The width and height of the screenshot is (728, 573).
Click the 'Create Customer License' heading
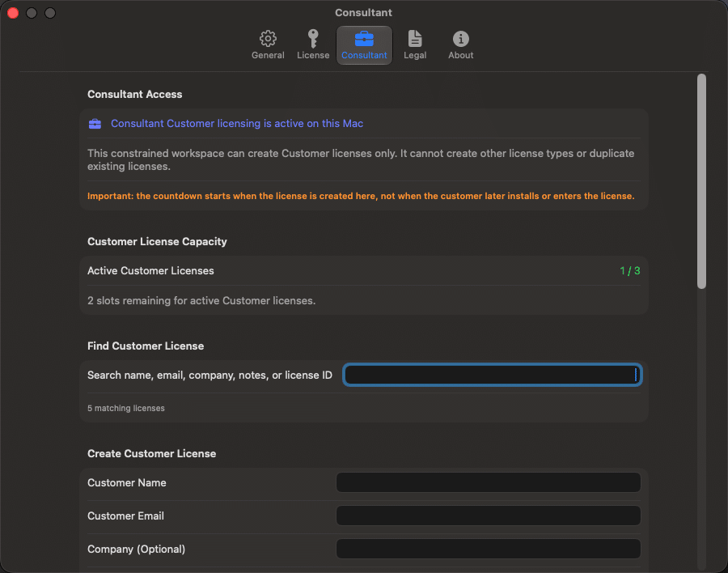pos(152,453)
